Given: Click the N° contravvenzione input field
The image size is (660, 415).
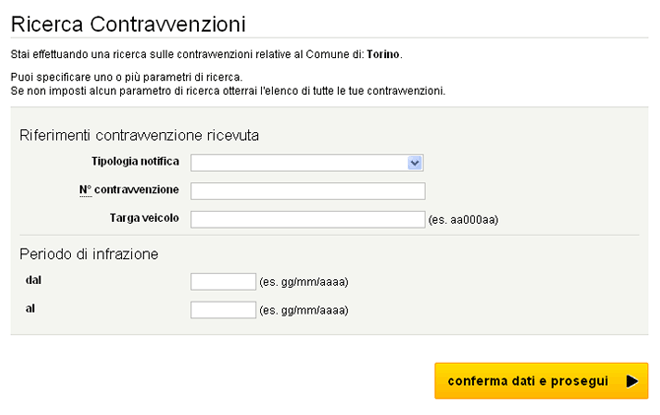Looking at the screenshot, I should [x=308, y=191].
